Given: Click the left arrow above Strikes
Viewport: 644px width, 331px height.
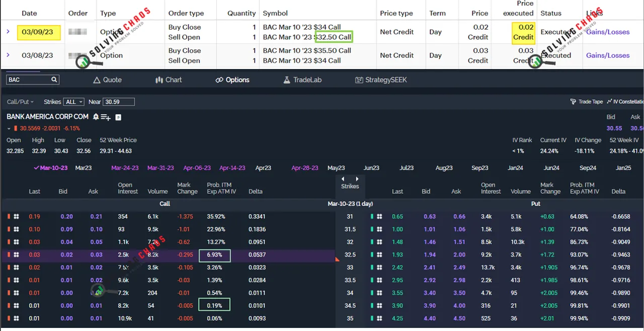Looking at the screenshot, I should [343, 179].
